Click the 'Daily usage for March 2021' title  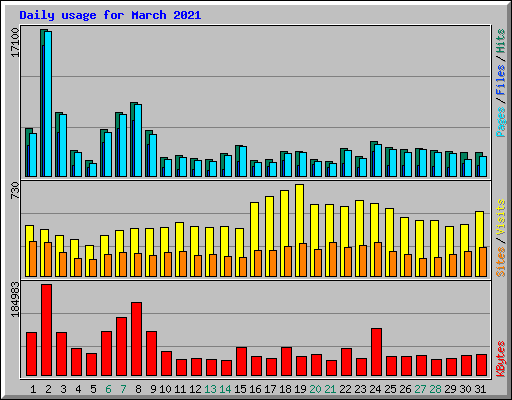click(x=110, y=15)
